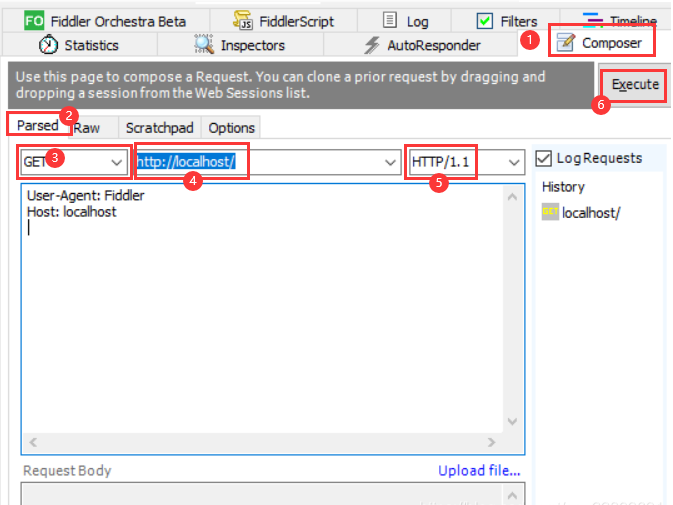The image size is (673, 505).
Task: Click the Inspectors magnifier icon
Action: pos(204,44)
